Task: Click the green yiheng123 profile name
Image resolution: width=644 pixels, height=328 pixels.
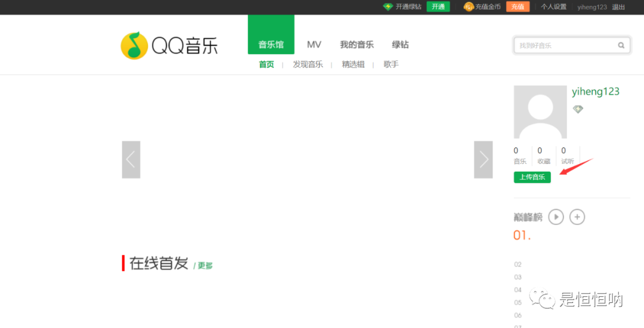Action: click(596, 92)
